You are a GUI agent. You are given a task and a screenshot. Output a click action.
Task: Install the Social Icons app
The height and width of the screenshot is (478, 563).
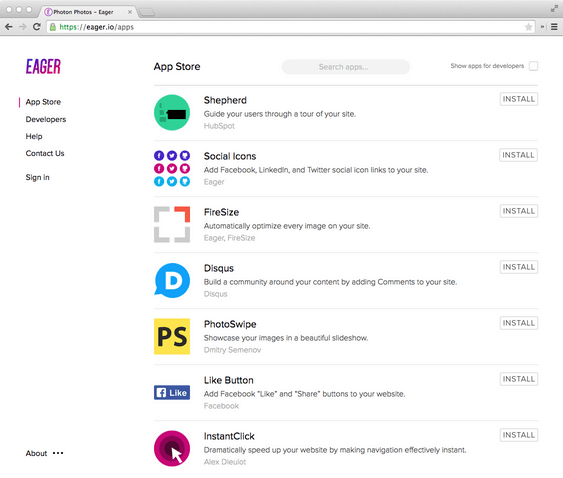pos(518,155)
